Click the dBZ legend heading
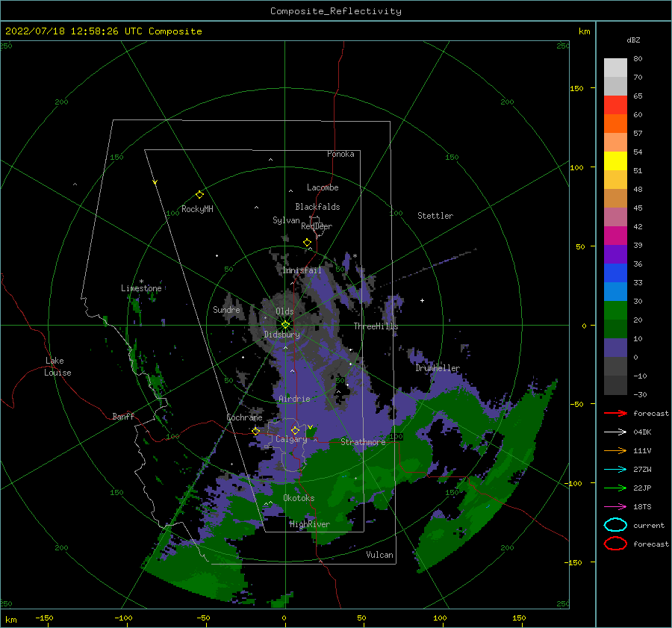Viewport: 672px width, 628px height. tap(633, 40)
